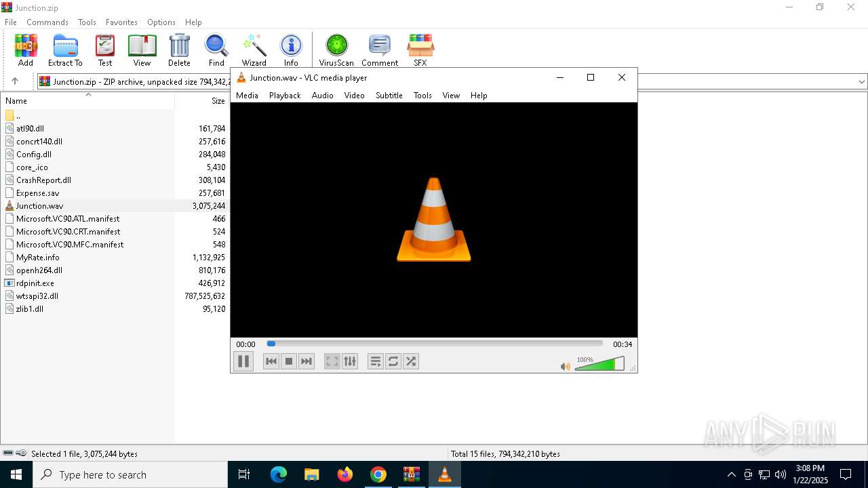Open the Windows Start menu
The height and width of the screenshot is (488, 868).
coord(16,474)
